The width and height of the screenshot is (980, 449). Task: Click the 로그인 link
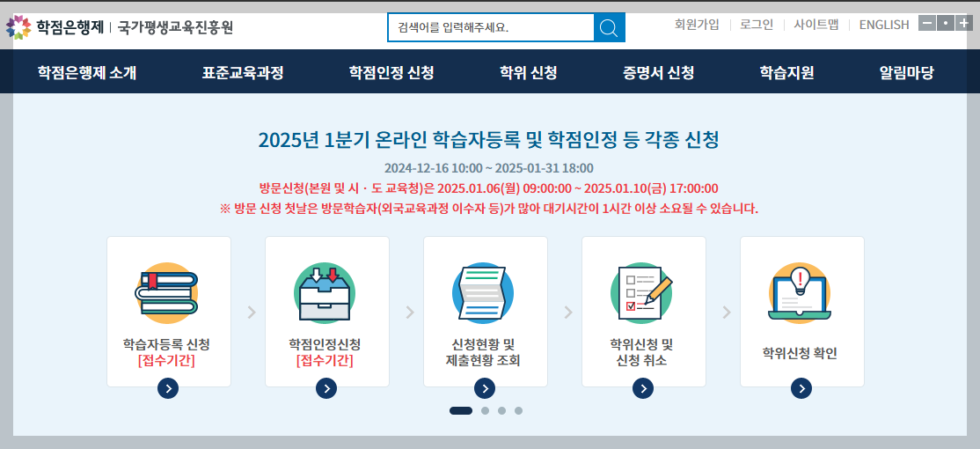pyautogui.click(x=757, y=25)
